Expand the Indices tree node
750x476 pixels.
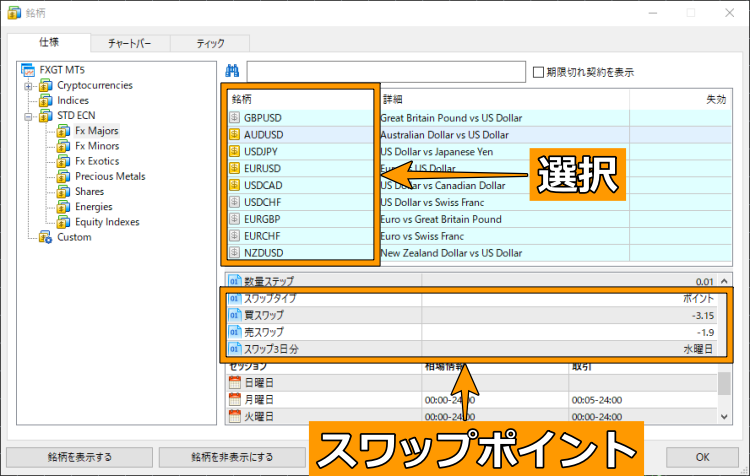29,101
